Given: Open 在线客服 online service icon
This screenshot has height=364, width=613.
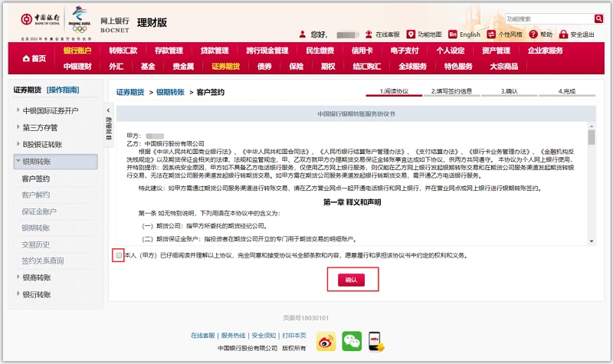Looking at the screenshot, I should [369, 34].
